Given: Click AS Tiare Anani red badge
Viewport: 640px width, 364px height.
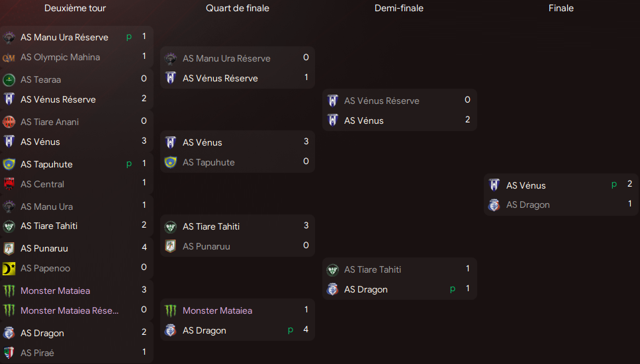Looking at the screenshot, I should 9,122.
